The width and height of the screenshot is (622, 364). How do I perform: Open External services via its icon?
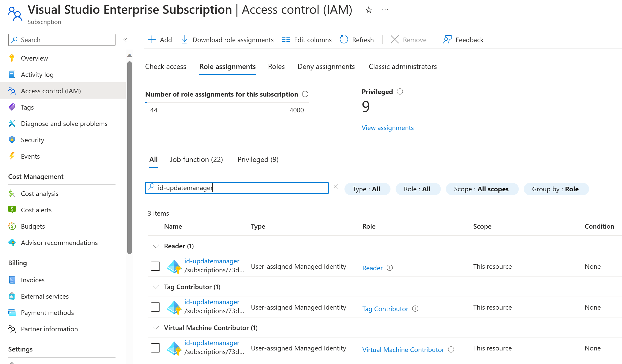click(12, 296)
